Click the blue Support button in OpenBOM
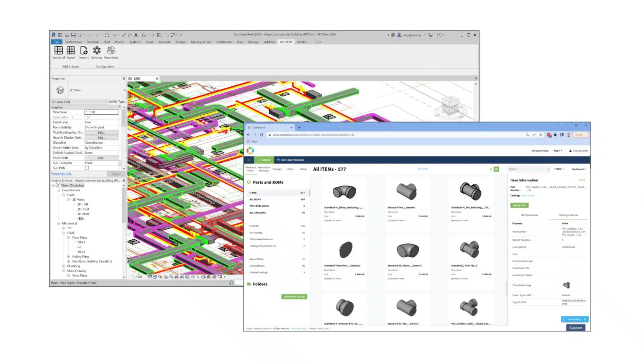 click(x=575, y=328)
